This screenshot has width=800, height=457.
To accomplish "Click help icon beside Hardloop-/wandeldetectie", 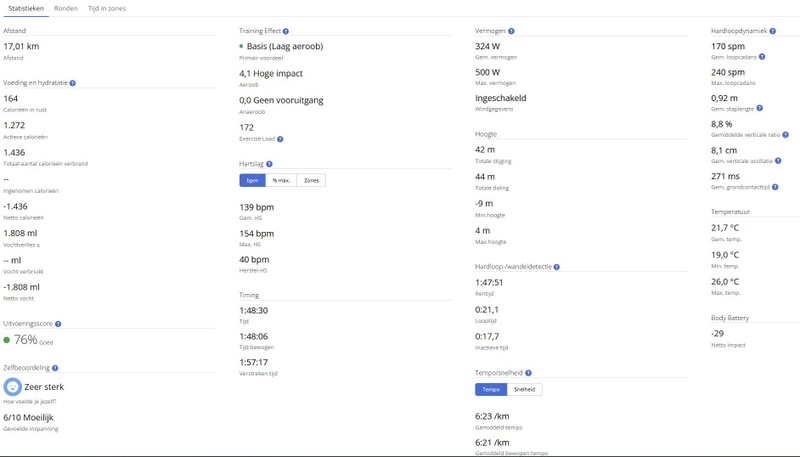I will (556, 267).
